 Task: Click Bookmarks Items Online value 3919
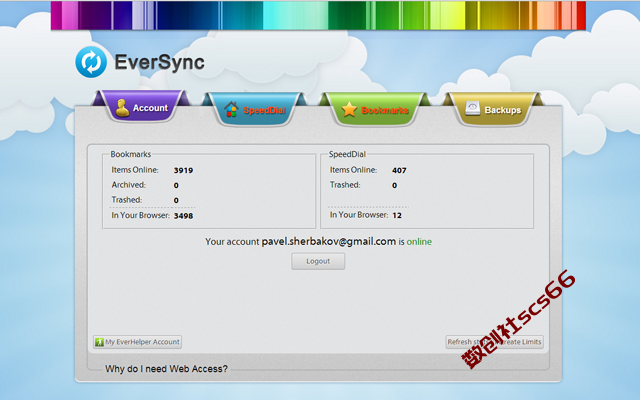[x=183, y=170]
